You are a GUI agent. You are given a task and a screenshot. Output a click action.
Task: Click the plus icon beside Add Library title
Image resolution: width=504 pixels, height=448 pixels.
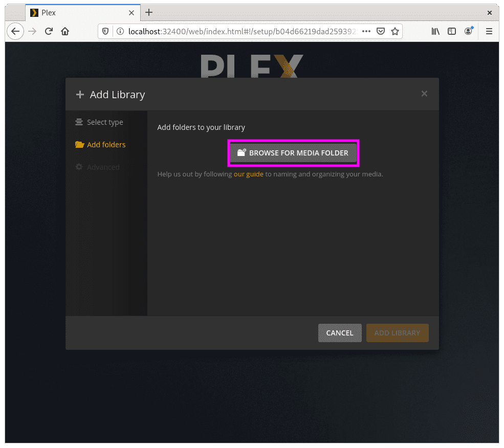(80, 95)
